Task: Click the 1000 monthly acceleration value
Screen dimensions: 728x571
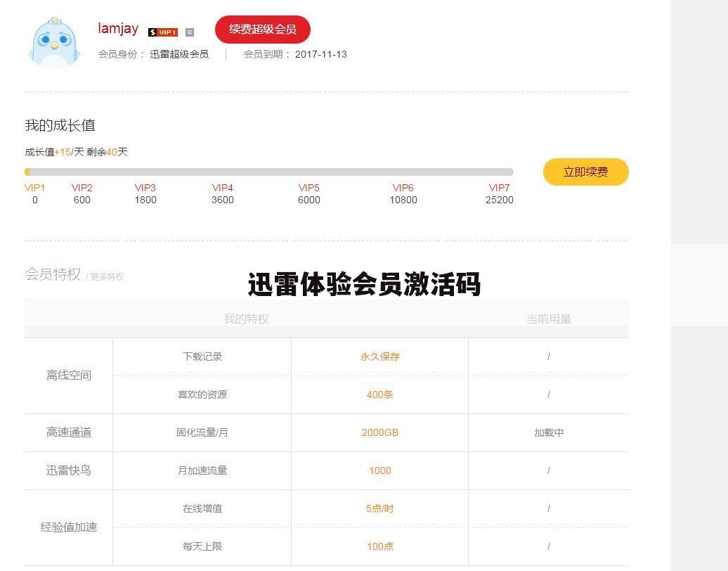Action: pos(379,470)
